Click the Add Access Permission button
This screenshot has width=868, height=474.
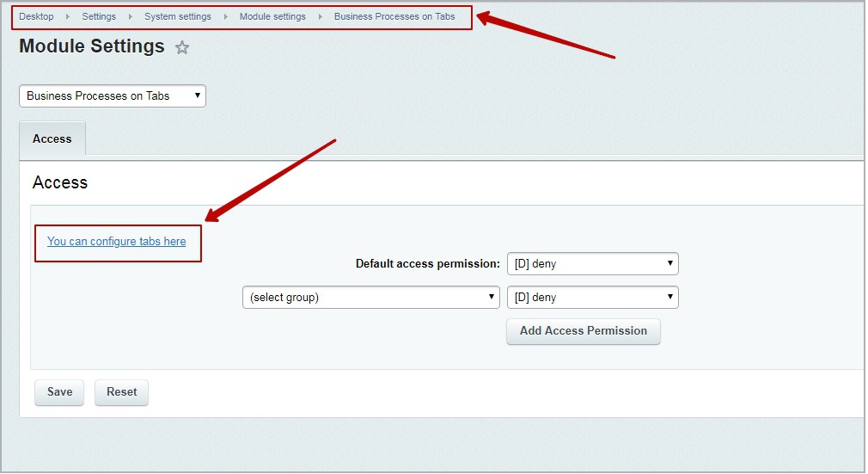point(584,331)
